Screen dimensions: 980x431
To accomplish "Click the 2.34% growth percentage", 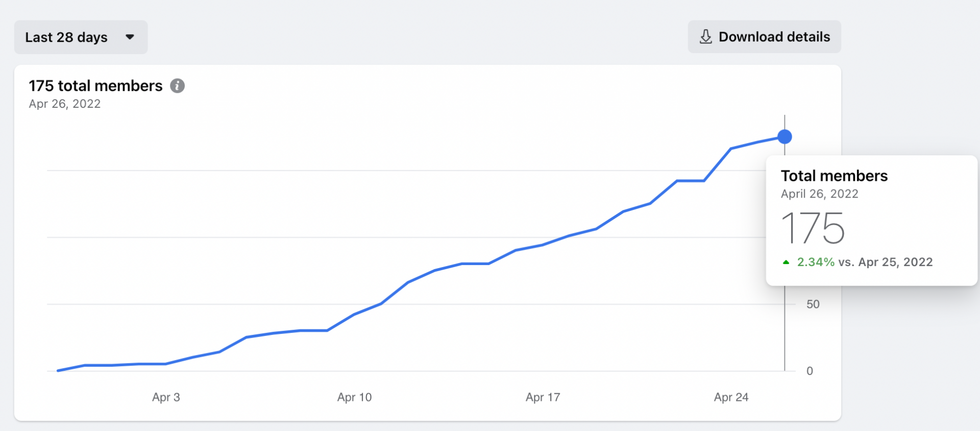I will click(x=816, y=262).
